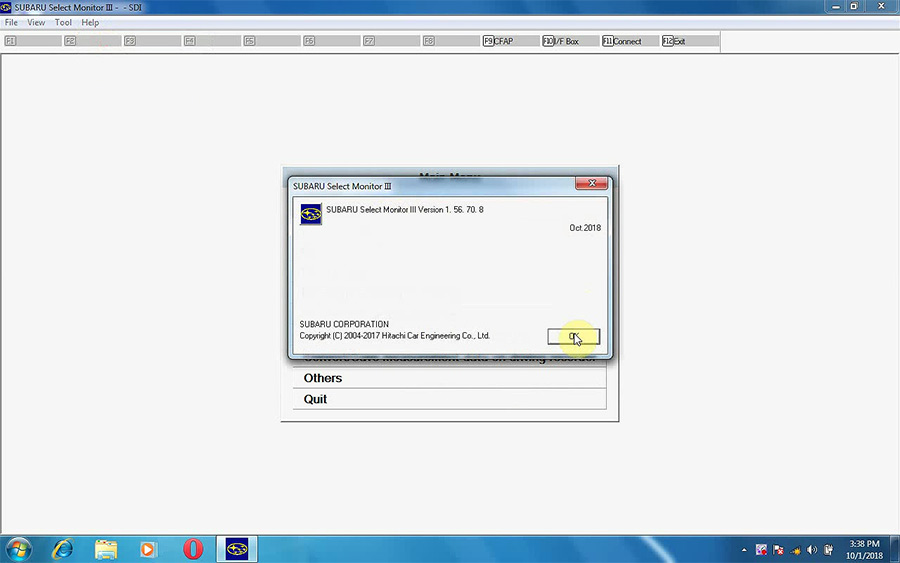Close the SUBARU Select Monitor III dialog
This screenshot has height=563, width=900.
pos(592,184)
